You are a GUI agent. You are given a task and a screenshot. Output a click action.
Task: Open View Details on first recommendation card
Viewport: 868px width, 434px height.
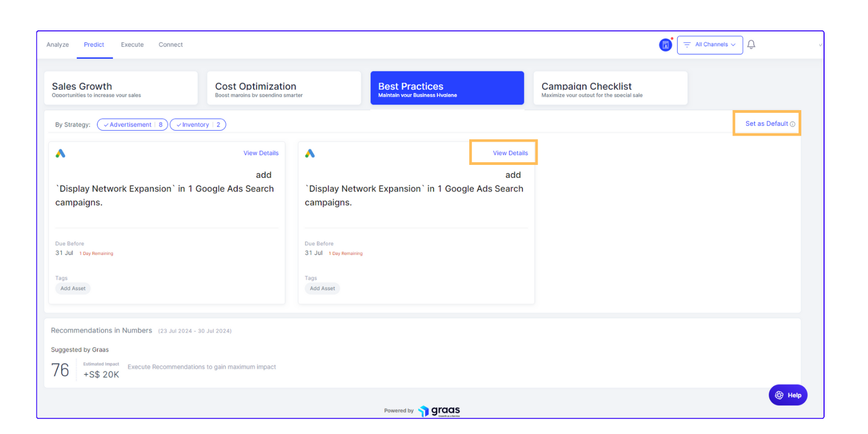coord(261,153)
